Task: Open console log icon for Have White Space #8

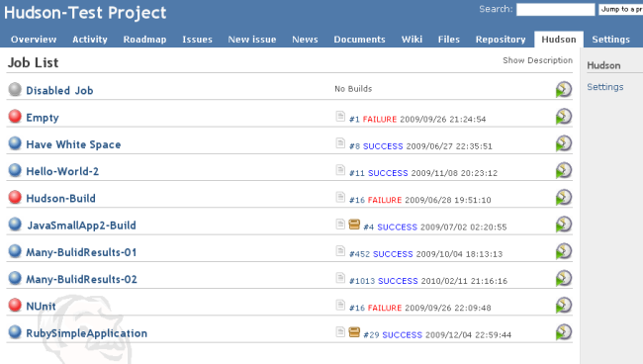Action: (x=340, y=143)
